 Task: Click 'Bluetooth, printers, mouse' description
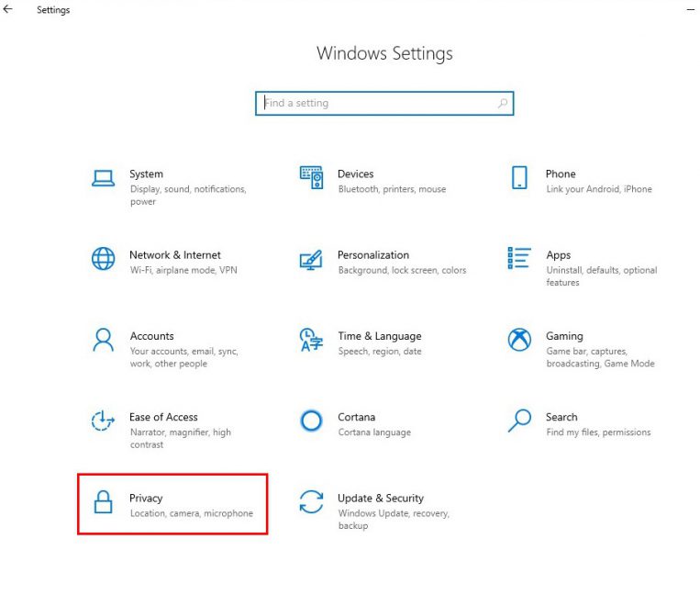392,189
